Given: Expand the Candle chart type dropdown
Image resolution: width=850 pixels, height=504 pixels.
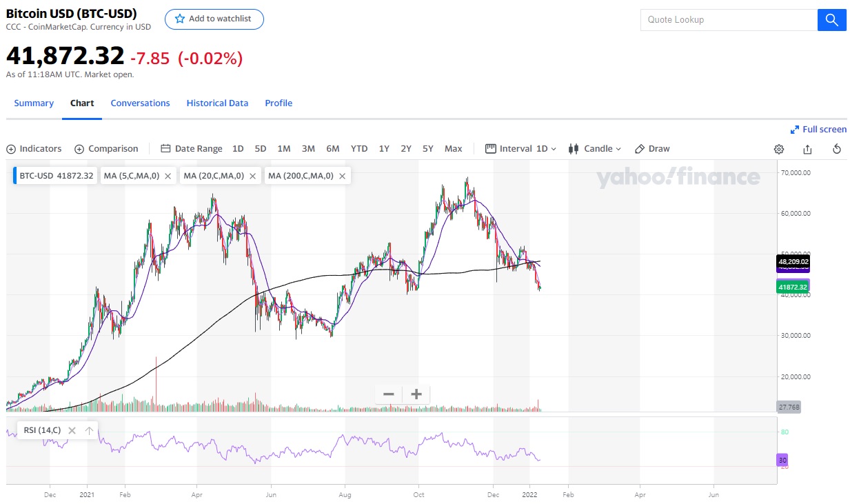Looking at the screenshot, I should coord(595,149).
